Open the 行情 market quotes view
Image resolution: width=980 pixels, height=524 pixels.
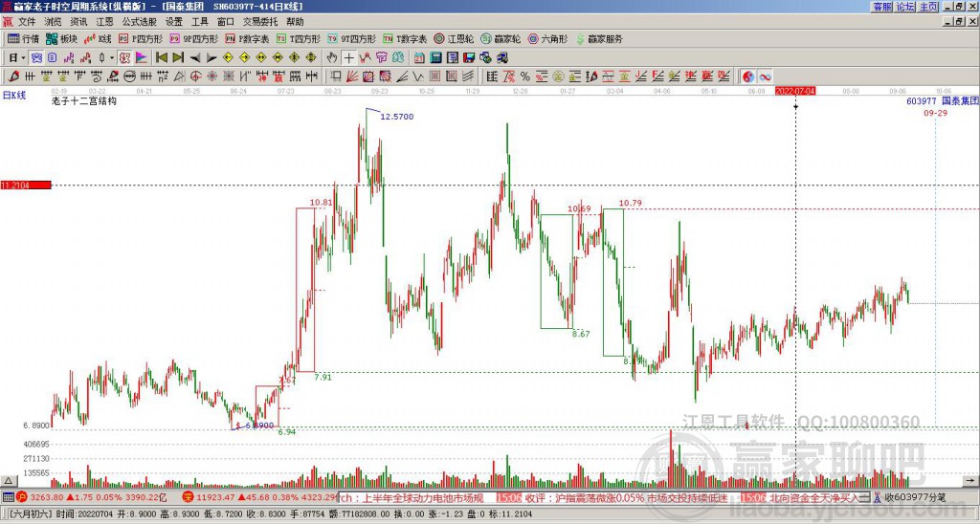[x=23, y=38]
